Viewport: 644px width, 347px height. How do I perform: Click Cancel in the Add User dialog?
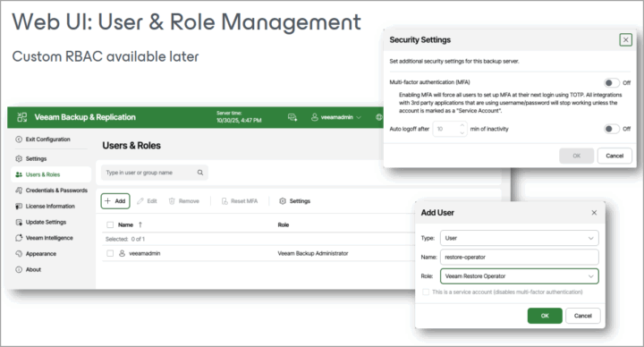583,316
